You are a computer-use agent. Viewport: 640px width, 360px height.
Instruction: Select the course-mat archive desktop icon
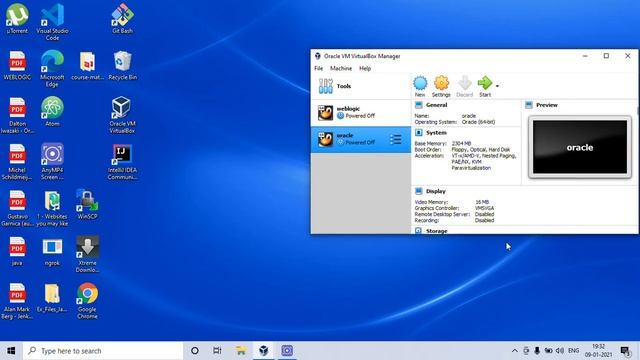pos(87,65)
